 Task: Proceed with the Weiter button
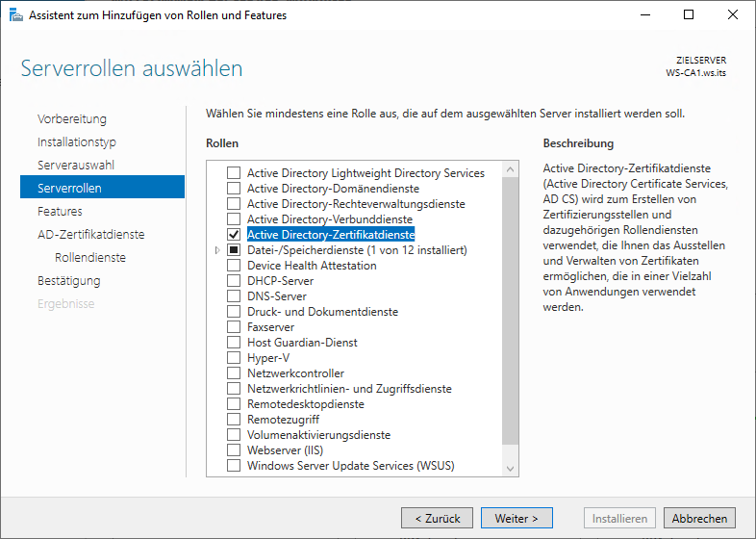pyautogui.click(x=517, y=518)
